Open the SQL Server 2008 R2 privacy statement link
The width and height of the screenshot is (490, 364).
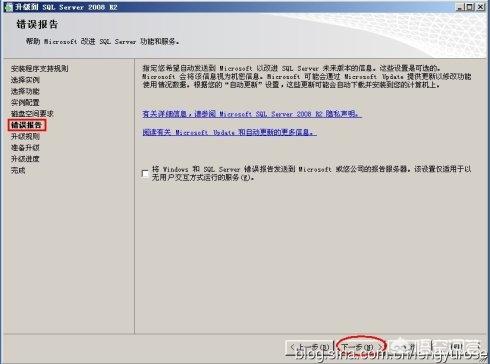tap(252, 114)
